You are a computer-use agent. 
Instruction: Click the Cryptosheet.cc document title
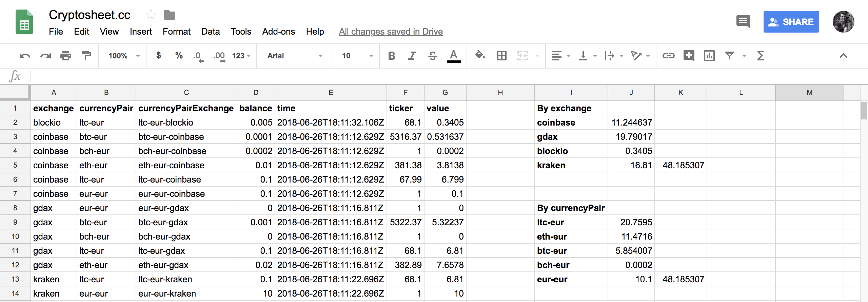pos(90,15)
